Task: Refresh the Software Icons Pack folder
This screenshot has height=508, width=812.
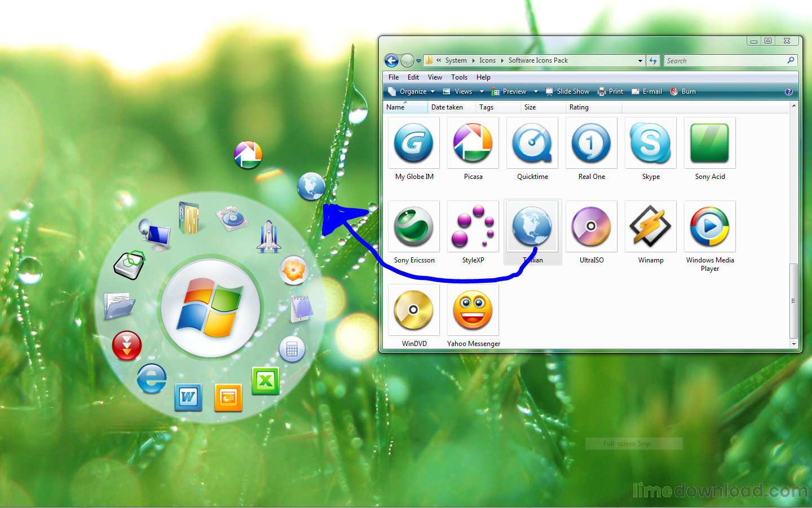Action: [653, 60]
